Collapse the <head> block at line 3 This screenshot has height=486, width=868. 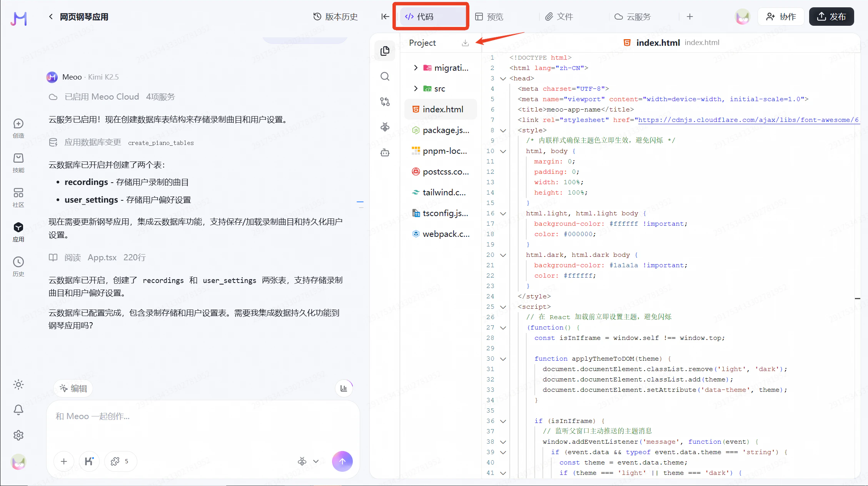click(x=503, y=78)
